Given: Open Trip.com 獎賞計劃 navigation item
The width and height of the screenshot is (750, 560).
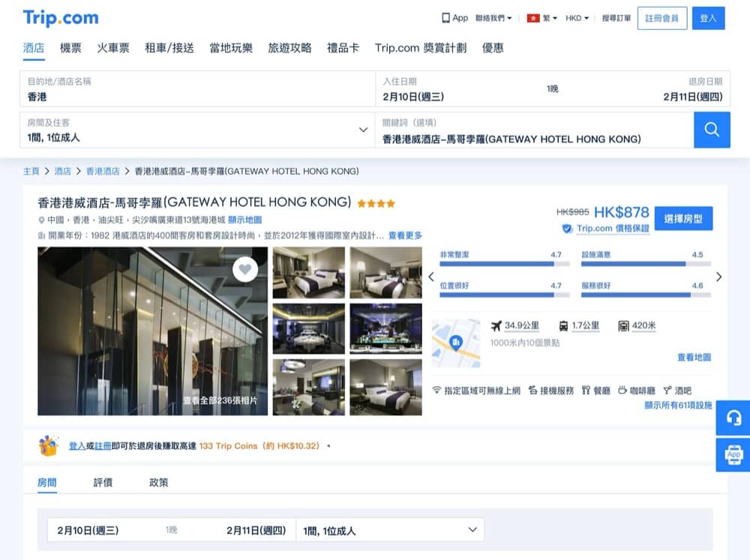Looking at the screenshot, I should tap(421, 48).
